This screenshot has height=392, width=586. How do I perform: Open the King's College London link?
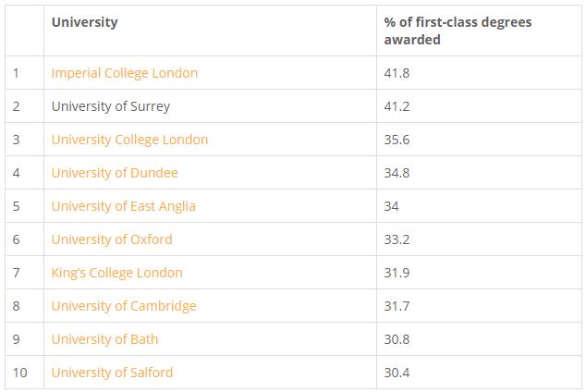click(x=116, y=273)
